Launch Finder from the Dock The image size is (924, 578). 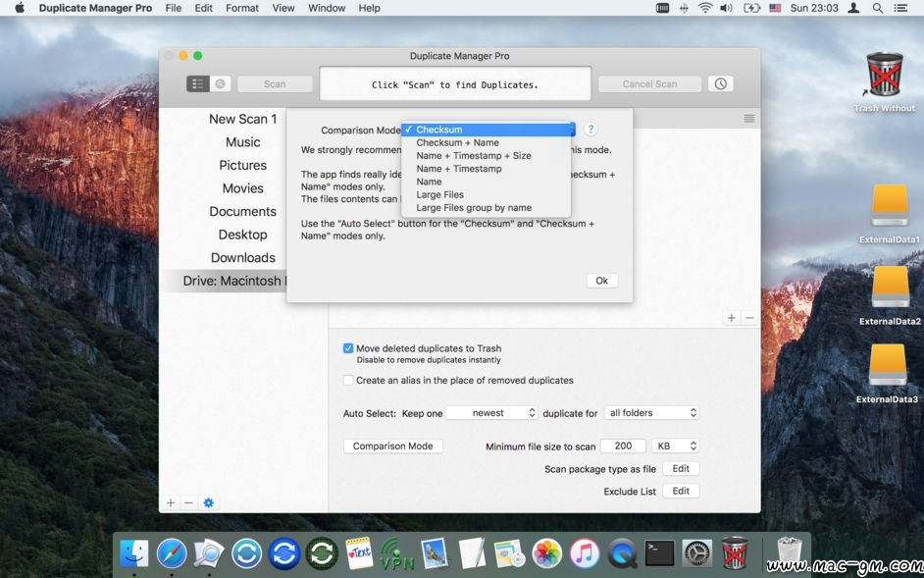point(133,554)
